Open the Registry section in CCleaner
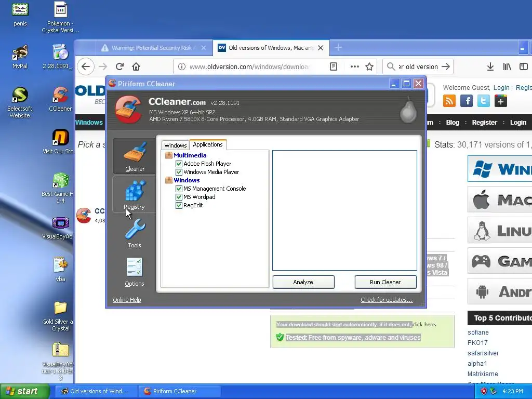This screenshot has width=532, height=399. coord(135,194)
